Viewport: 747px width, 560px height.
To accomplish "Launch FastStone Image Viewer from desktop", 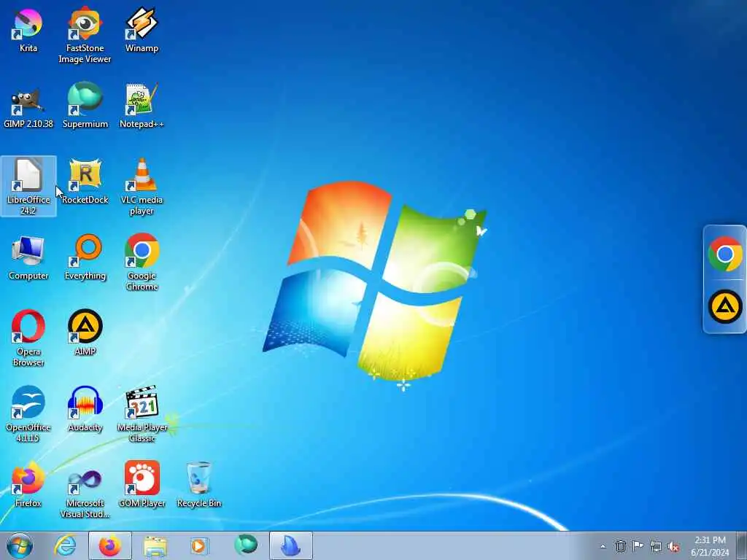I will [85, 35].
